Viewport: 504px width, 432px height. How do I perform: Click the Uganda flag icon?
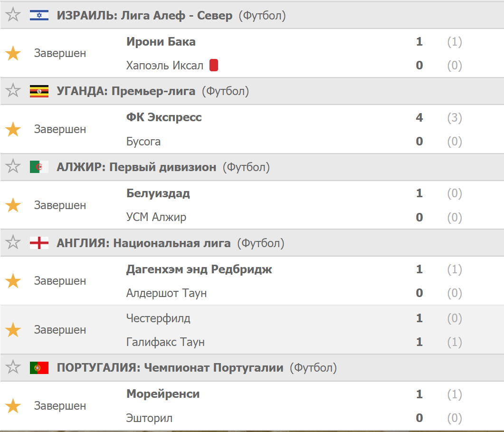point(39,91)
